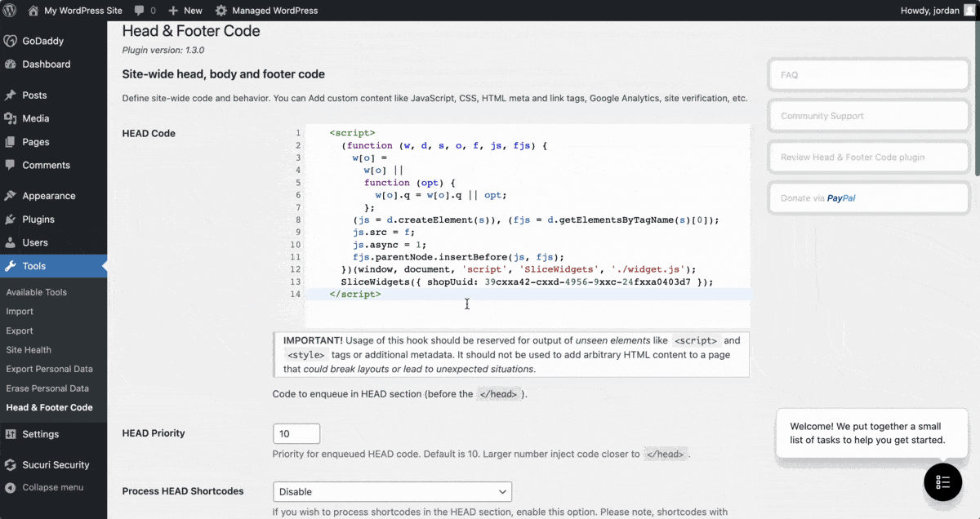Click the Managed WordPress gear icon

pos(221,11)
